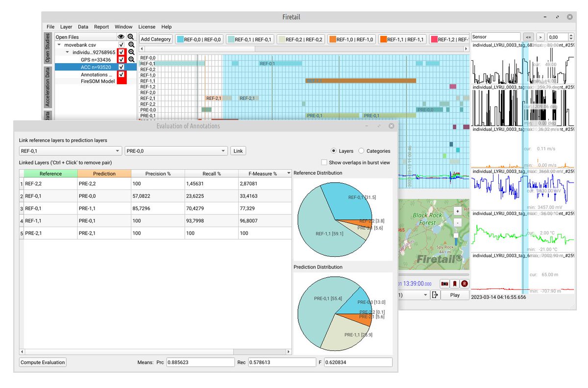
Task: Open the PRE-0,0 prediction layer dropdown
Action: (x=176, y=151)
